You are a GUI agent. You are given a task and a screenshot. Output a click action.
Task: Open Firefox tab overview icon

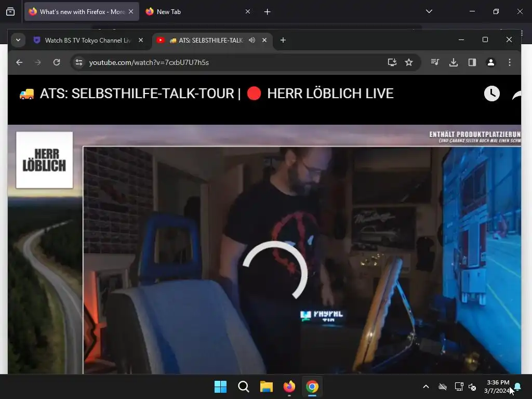click(x=10, y=12)
